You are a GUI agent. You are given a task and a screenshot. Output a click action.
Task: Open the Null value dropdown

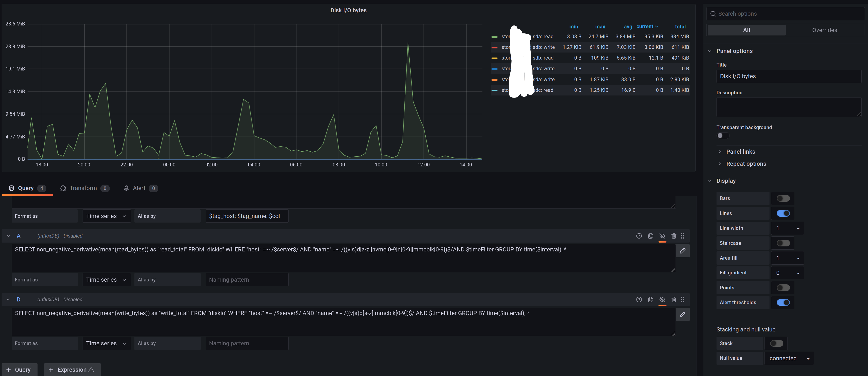(x=789, y=358)
